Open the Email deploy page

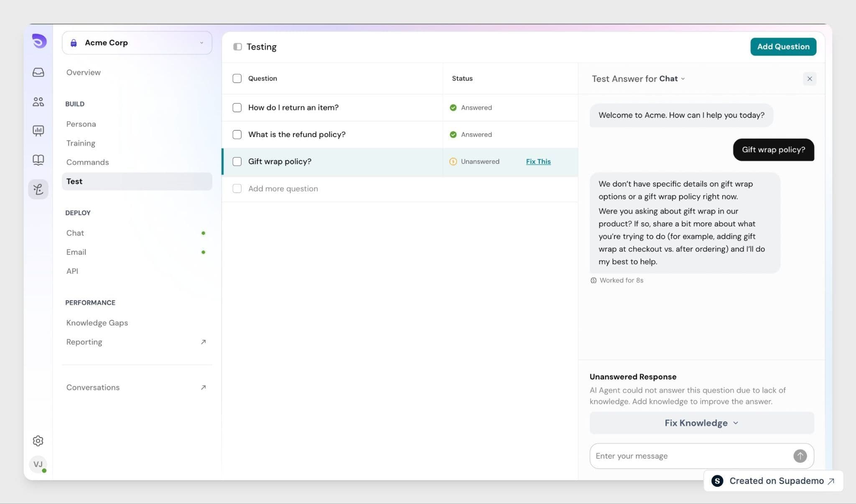[x=76, y=252]
